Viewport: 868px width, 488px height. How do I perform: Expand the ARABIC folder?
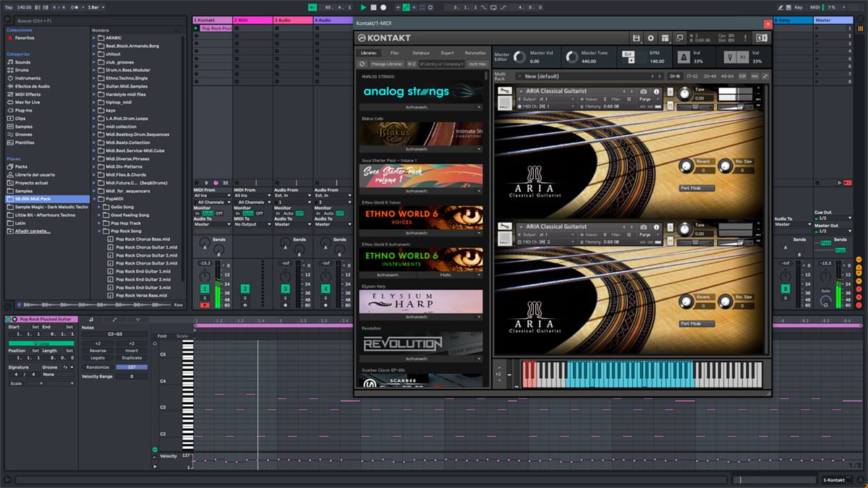tap(95, 38)
